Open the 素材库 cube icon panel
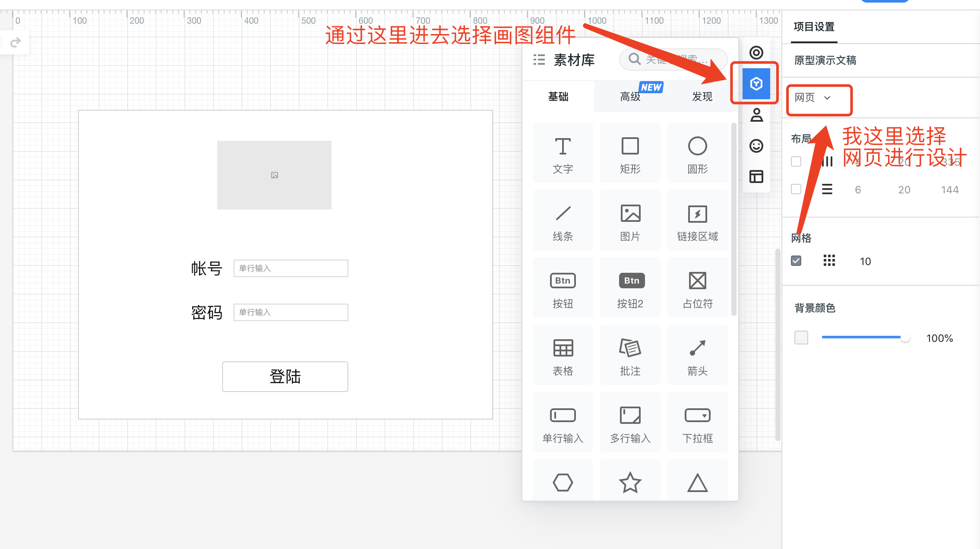 point(756,83)
